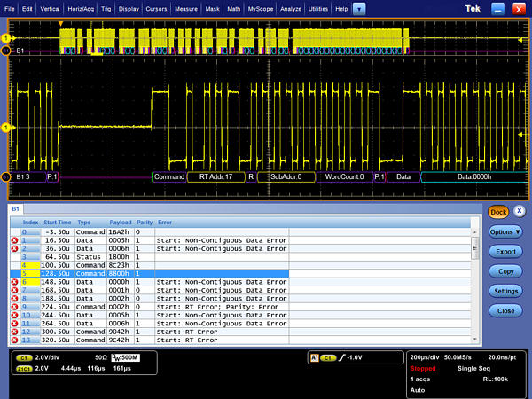Click the red error icon on row 9

coord(14,306)
